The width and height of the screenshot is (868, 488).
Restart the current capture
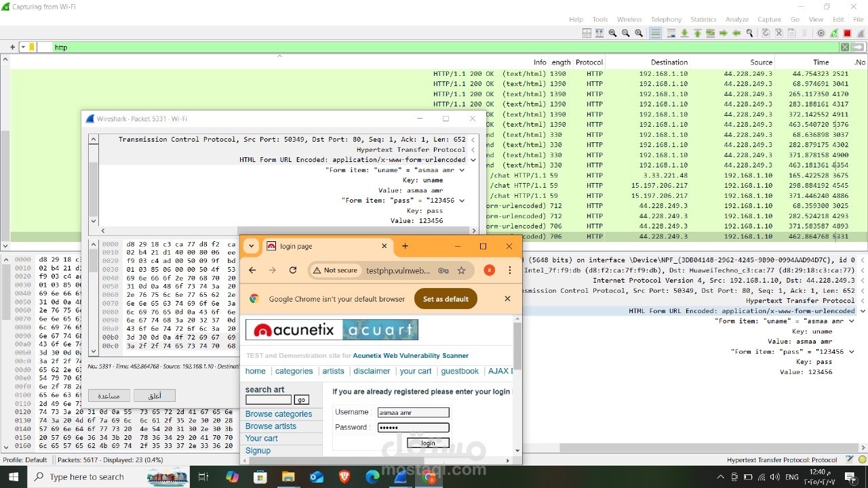834,33
